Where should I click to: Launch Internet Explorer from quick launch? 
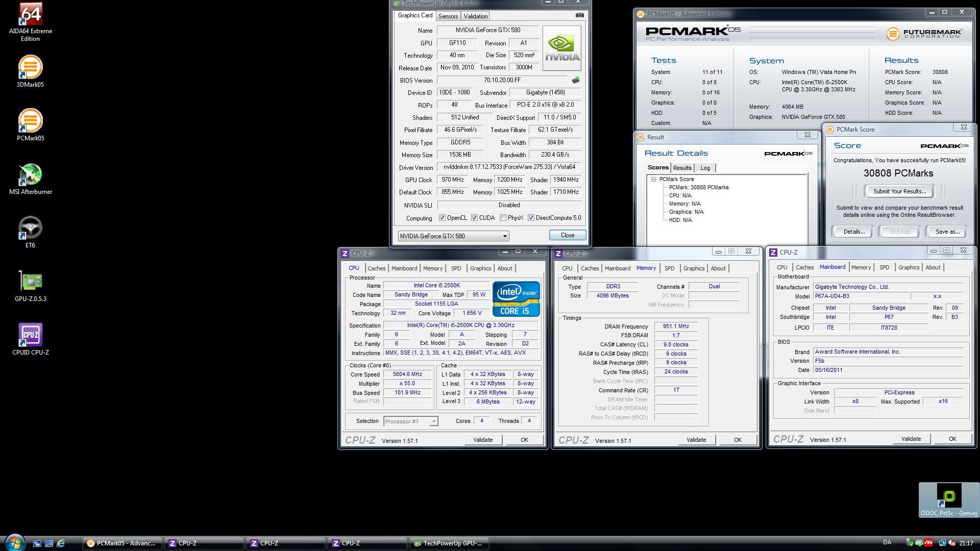pos(61,543)
